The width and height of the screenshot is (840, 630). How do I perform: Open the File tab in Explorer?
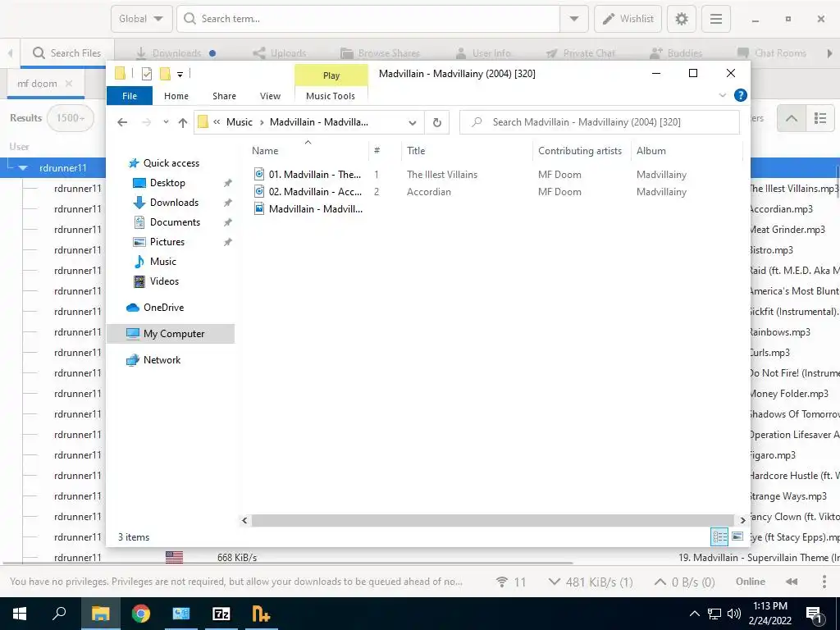coord(130,96)
